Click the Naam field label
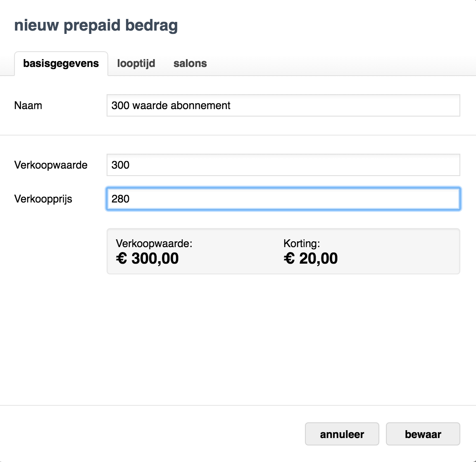Viewport: 476px width, 462px height. 28,105
